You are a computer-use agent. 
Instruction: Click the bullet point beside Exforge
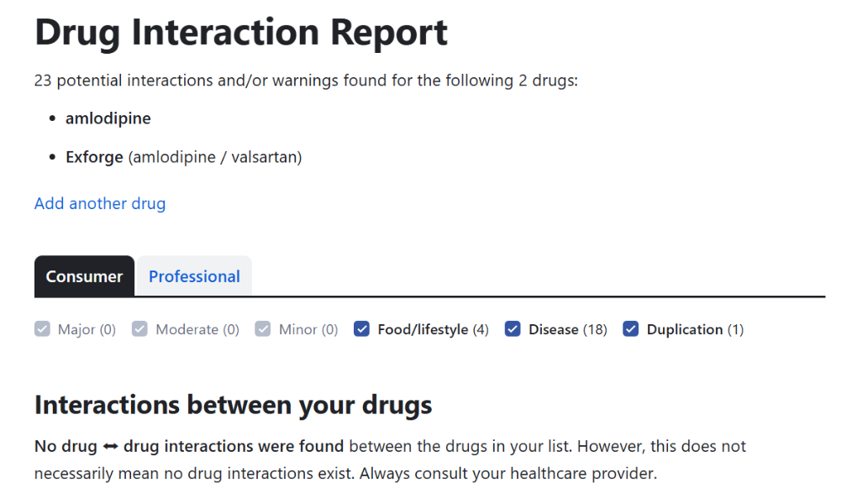pos(53,157)
